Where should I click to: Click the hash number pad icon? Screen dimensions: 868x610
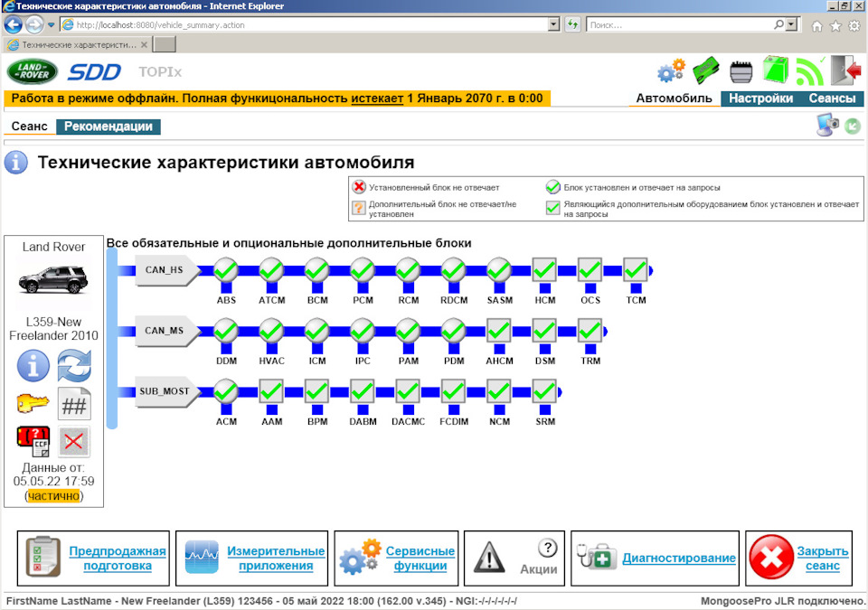click(74, 405)
